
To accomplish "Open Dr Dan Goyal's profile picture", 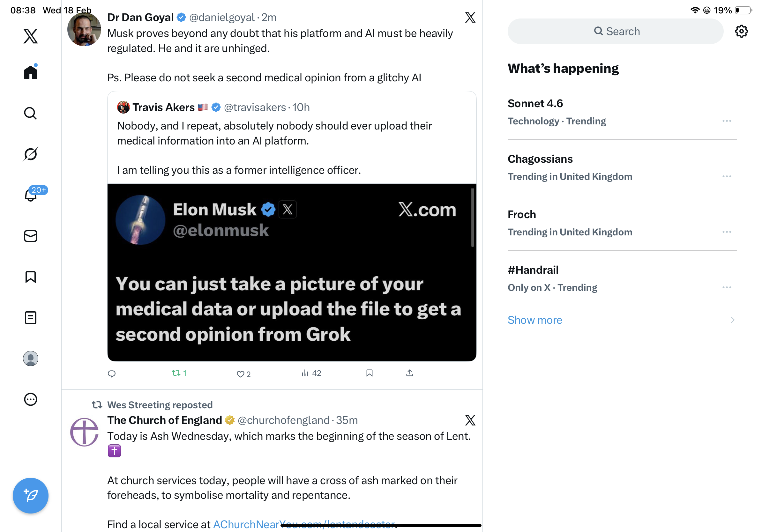I will pos(84,30).
